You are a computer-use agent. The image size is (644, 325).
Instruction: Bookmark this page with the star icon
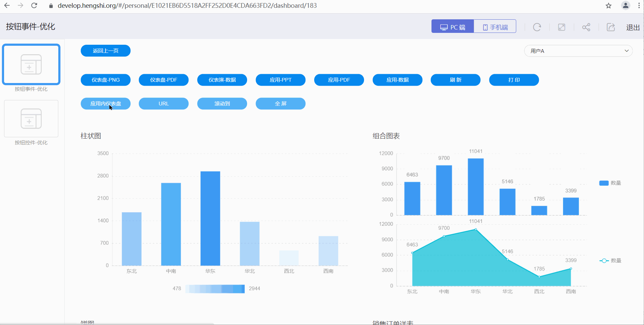coord(608,5)
